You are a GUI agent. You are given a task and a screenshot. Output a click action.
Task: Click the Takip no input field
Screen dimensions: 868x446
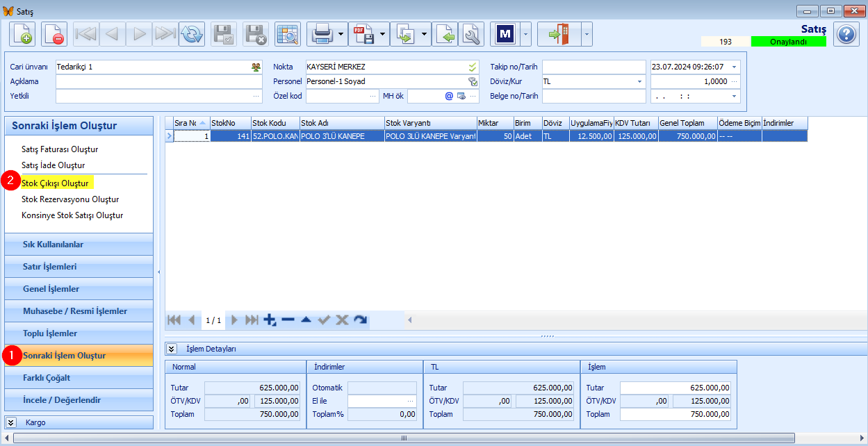[x=594, y=67]
